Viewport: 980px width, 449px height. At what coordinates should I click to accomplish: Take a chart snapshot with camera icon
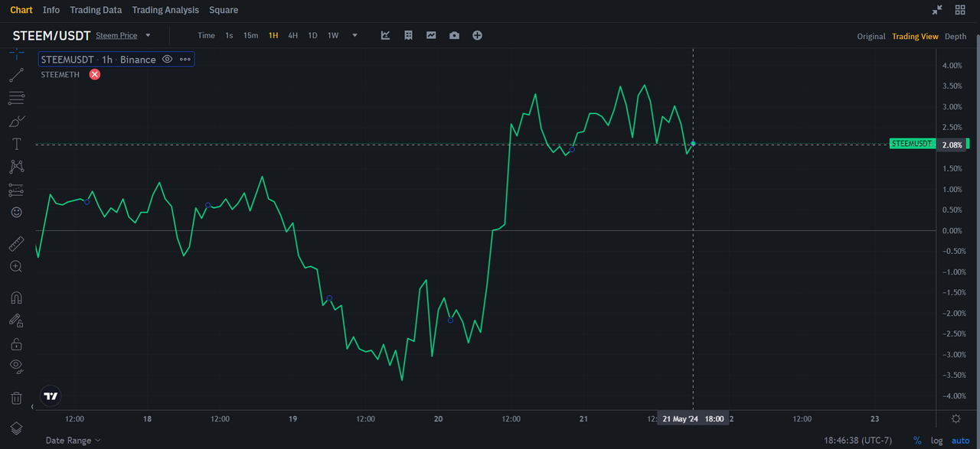(x=455, y=35)
